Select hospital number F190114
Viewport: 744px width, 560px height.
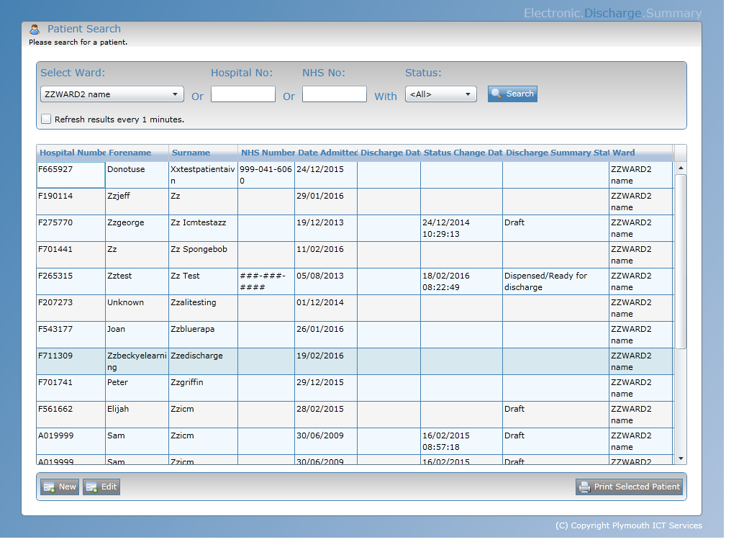tap(55, 196)
